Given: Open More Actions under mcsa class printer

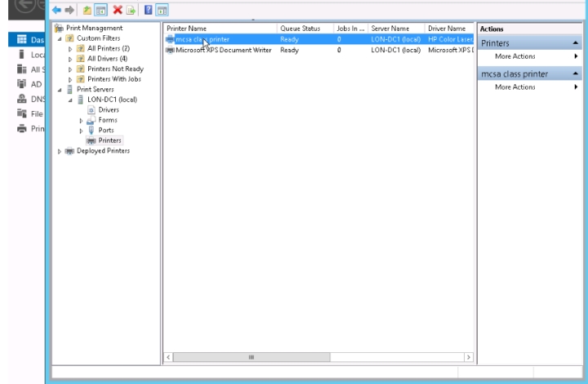Looking at the screenshot, I should click(514, 87).
